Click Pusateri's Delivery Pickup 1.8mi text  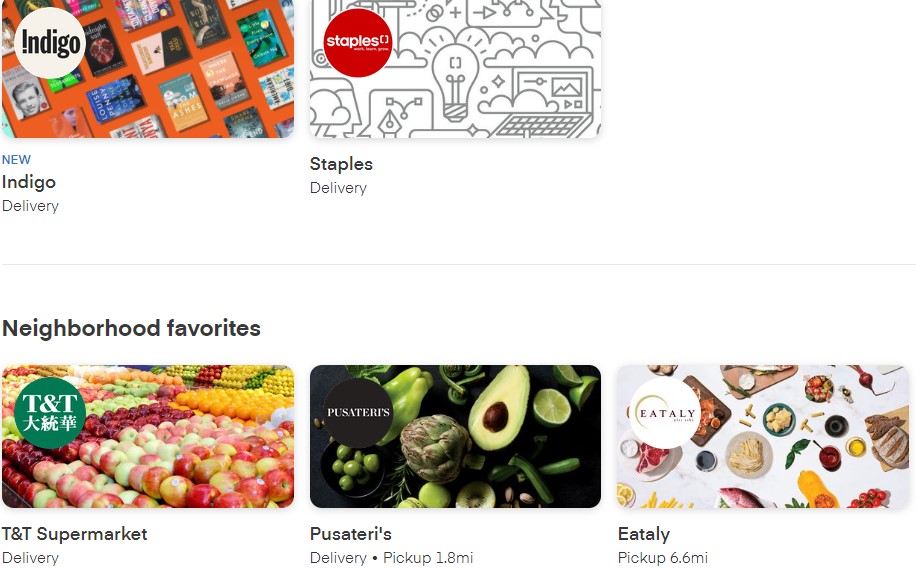click(391, 558)
